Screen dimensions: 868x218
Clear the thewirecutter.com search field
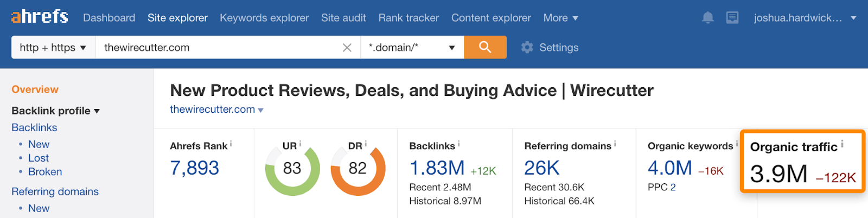tap(347, 48)
